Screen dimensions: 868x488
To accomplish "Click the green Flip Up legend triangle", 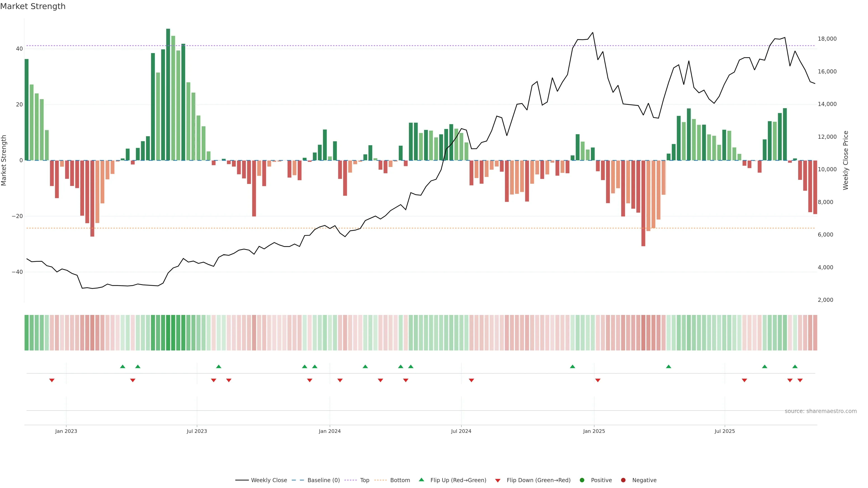I will tap(421, 480).
